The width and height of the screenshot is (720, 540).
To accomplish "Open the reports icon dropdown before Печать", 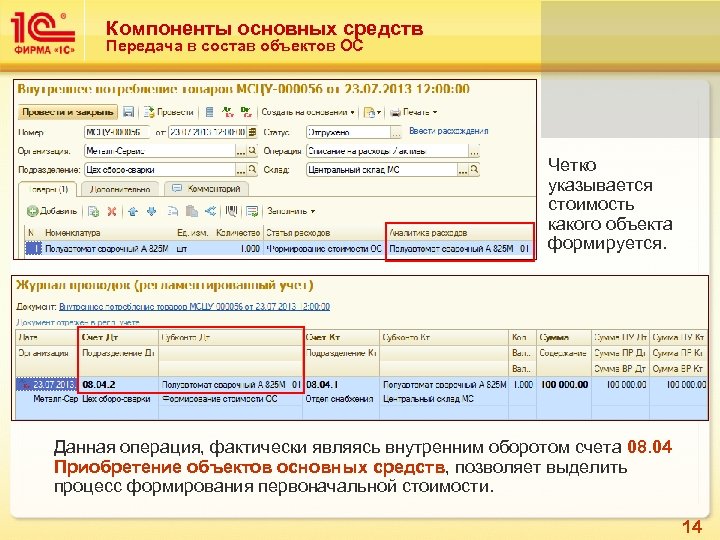I will point(372,112).
